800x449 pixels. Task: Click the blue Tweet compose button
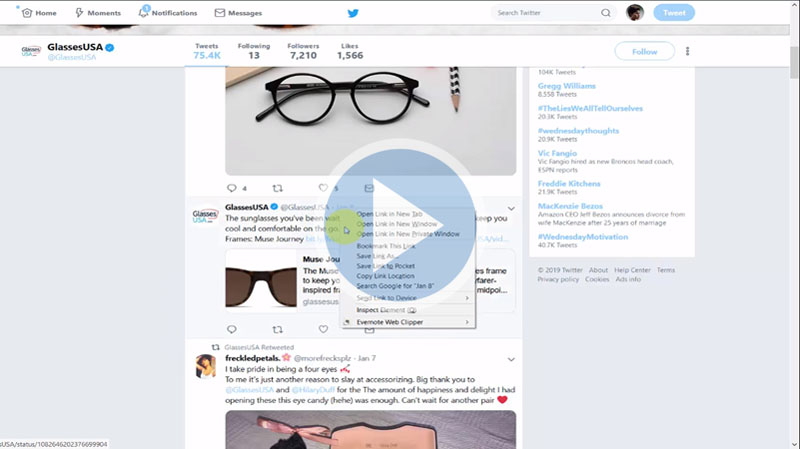[673, 13]
